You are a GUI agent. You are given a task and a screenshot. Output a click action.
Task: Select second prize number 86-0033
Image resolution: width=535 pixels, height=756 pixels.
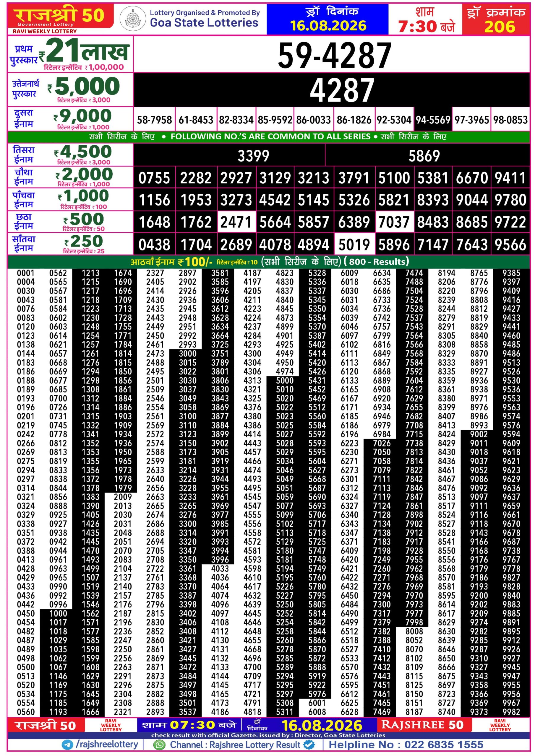314,120
